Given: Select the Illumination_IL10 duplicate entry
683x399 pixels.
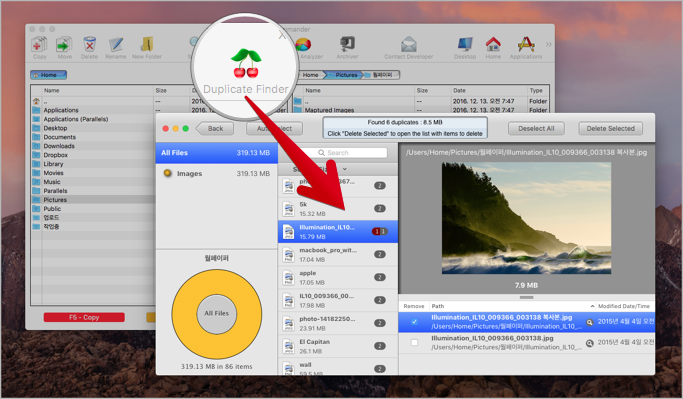Looking at the screenshot, I should [338, 232].
